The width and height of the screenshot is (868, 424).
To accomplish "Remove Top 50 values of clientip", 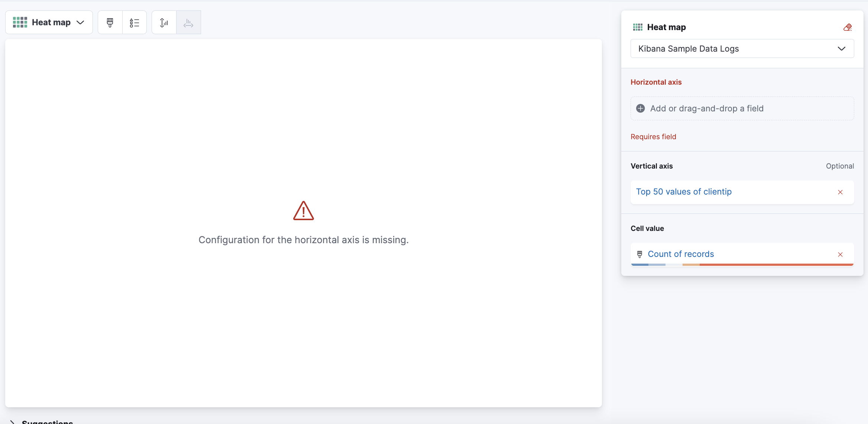I will [841, 192].
